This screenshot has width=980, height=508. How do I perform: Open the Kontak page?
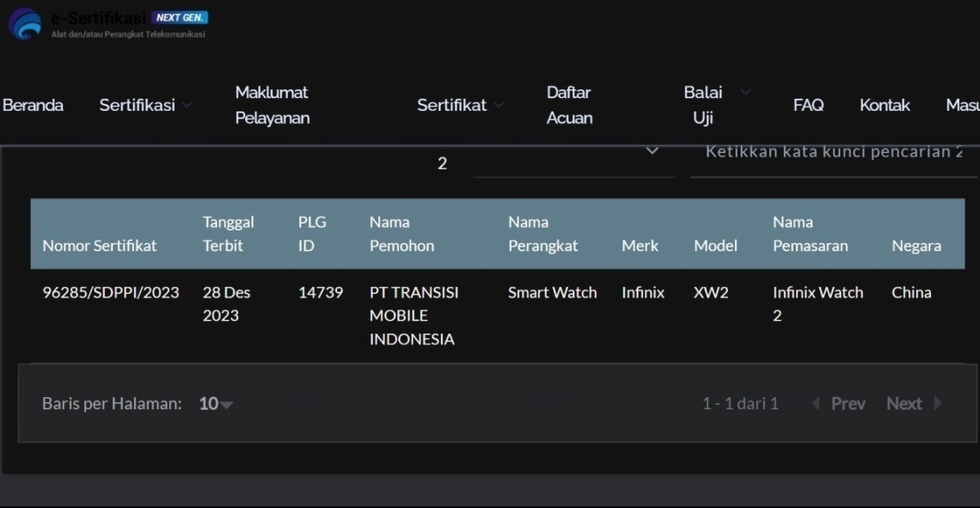coord(885,105)
